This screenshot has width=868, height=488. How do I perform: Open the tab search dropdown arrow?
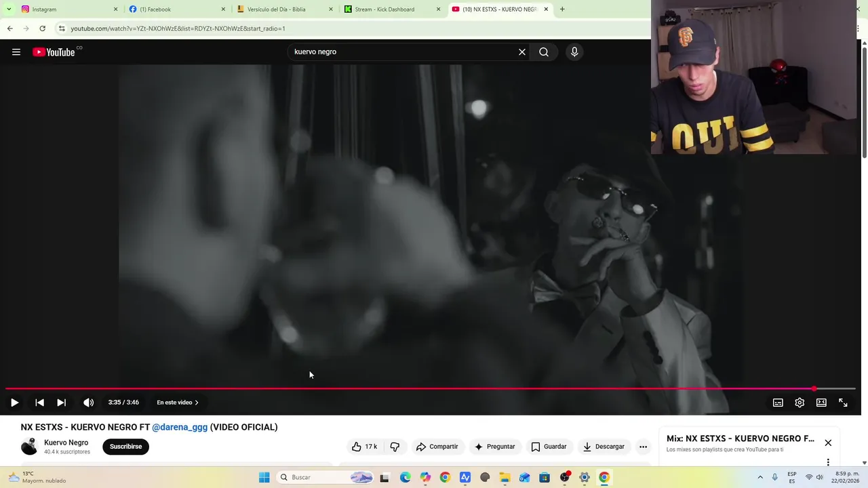[x=9, y=9]
